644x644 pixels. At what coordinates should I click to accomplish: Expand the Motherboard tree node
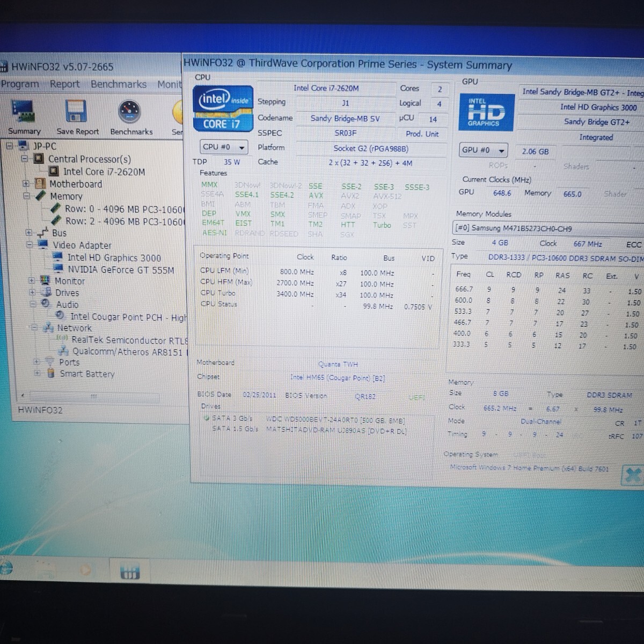click(26, 184)
